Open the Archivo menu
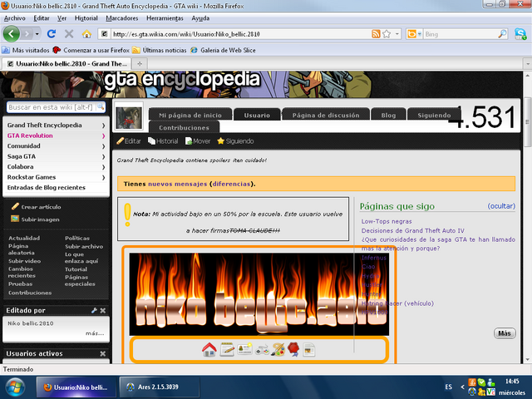532x399 pixels. 15,18
